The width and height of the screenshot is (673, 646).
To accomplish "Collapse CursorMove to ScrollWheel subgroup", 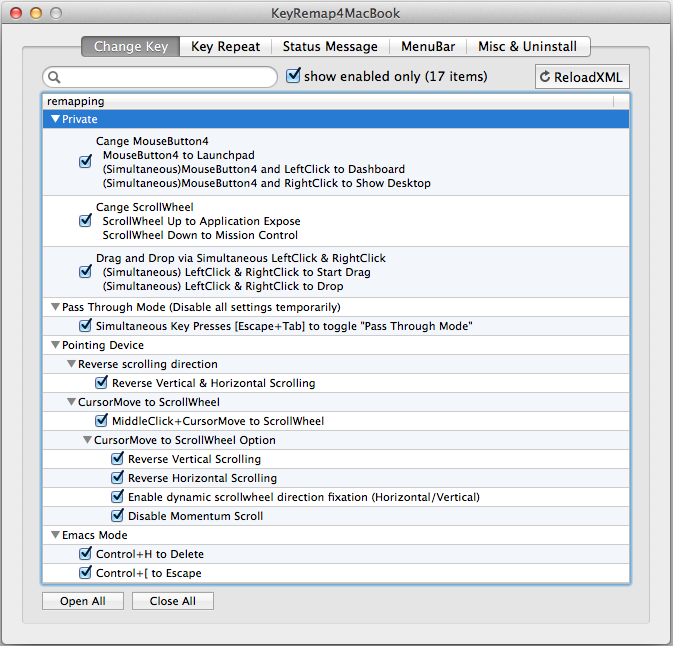I will click(x=71, y=402).
